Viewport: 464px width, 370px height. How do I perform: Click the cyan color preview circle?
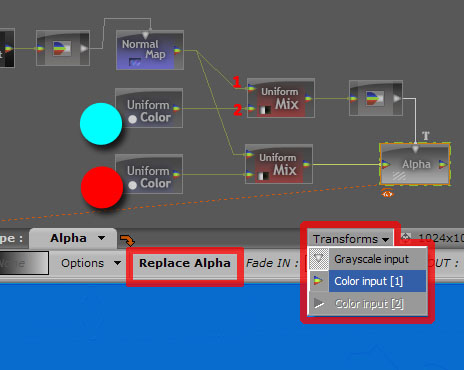pyautogui.click(x=101, y=124)
